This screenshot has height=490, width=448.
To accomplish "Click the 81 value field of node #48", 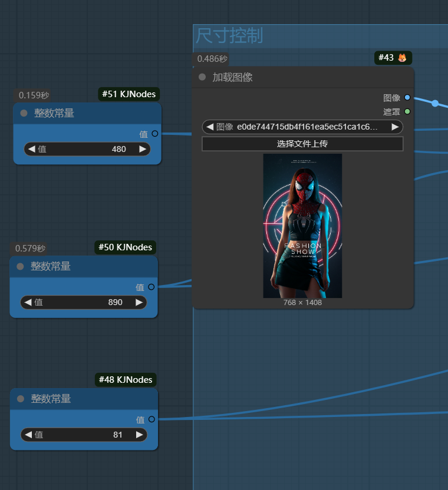I will tap(84, 435).
